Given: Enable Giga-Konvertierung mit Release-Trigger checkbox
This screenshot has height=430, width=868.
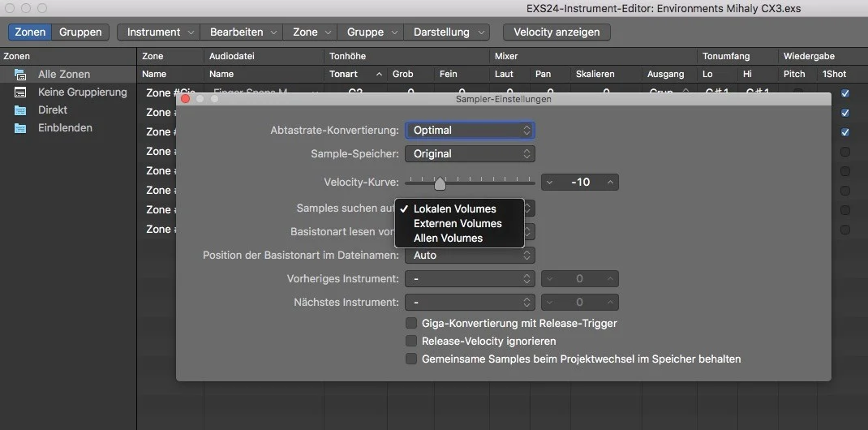Looking at the screenshot, I should 412,323.
